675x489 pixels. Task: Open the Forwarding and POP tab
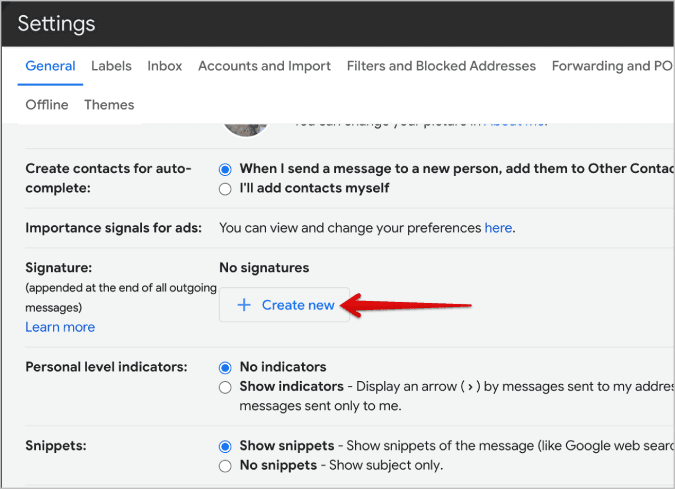pos(613,66)
